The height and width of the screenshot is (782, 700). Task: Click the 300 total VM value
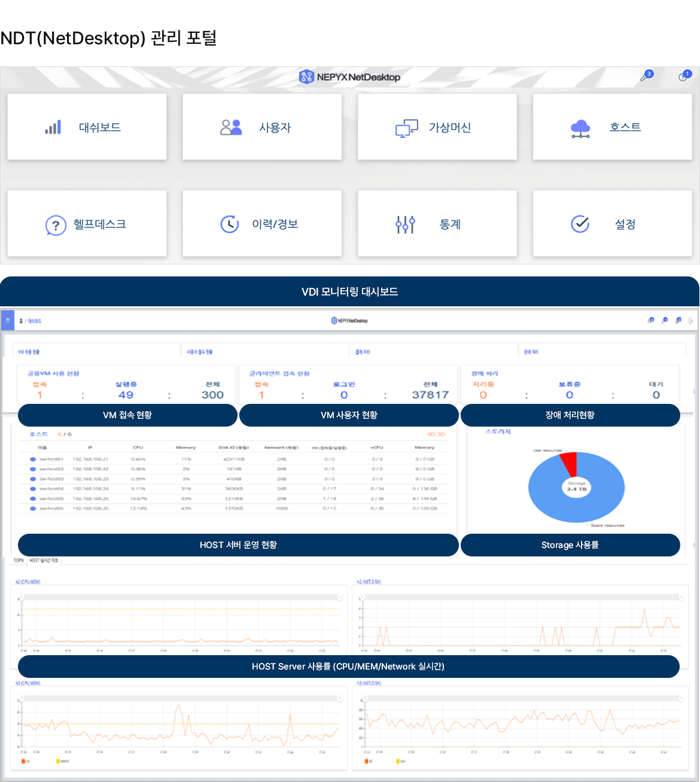(x=212, y=395)
